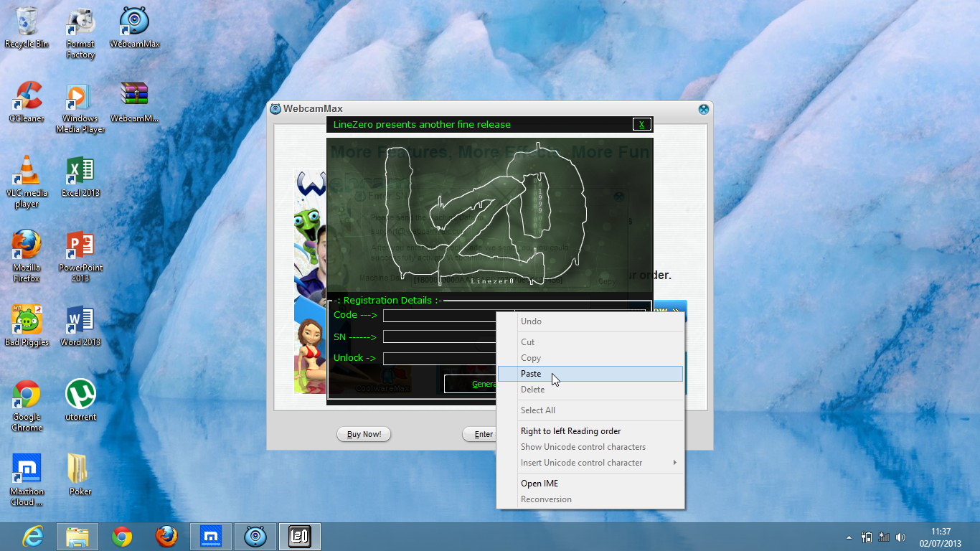Open the WebcamM... WinRAR archive icon

[134, 102]
